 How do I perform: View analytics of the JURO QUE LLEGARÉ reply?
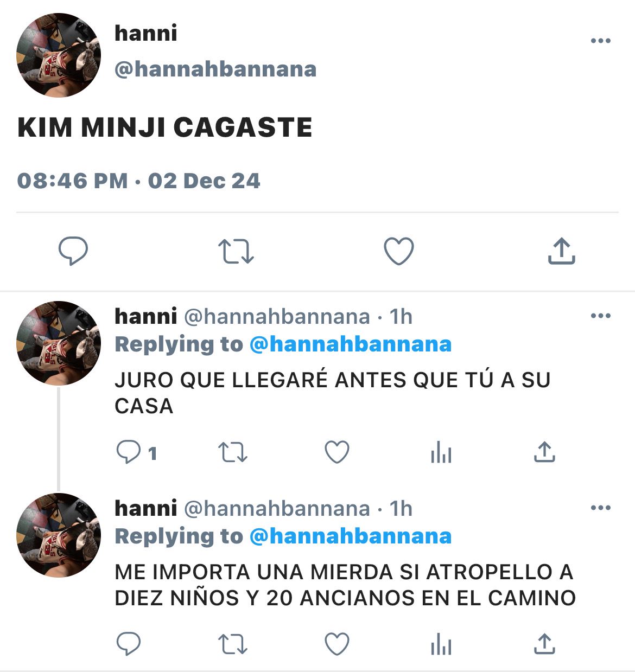pyautogui.click(x=441, y=452)
